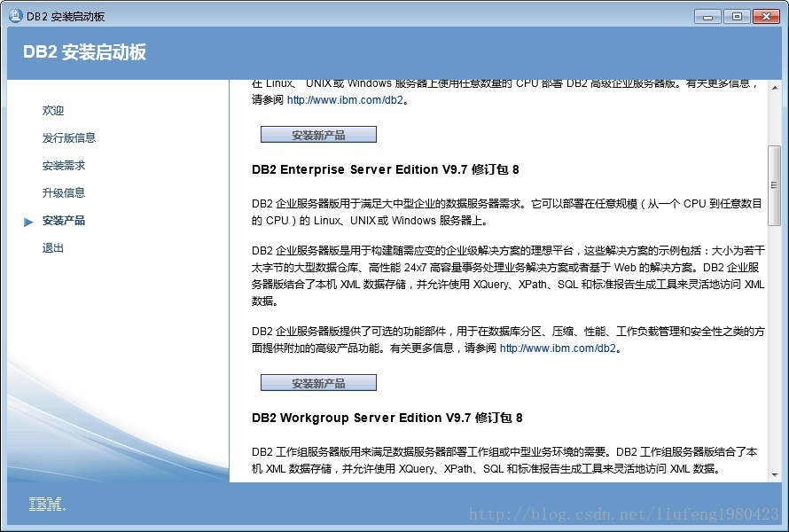Go to 安装需求 page

point(64,165)
